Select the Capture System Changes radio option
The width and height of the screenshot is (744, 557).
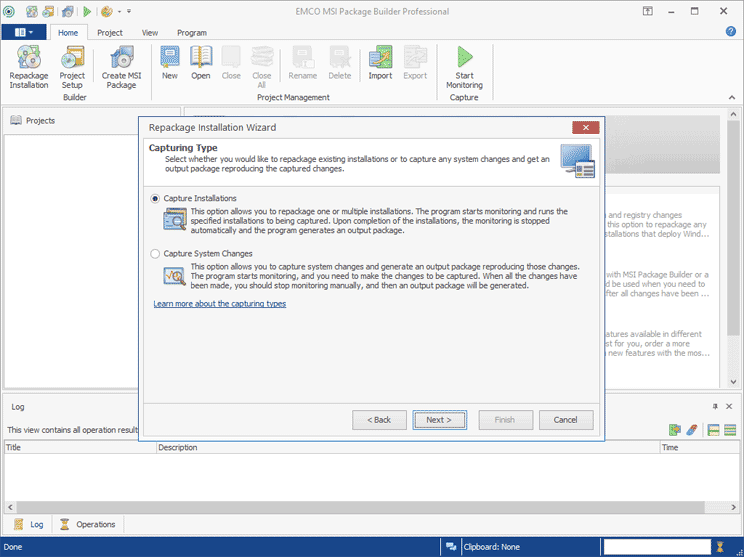(x=155, y=254)
